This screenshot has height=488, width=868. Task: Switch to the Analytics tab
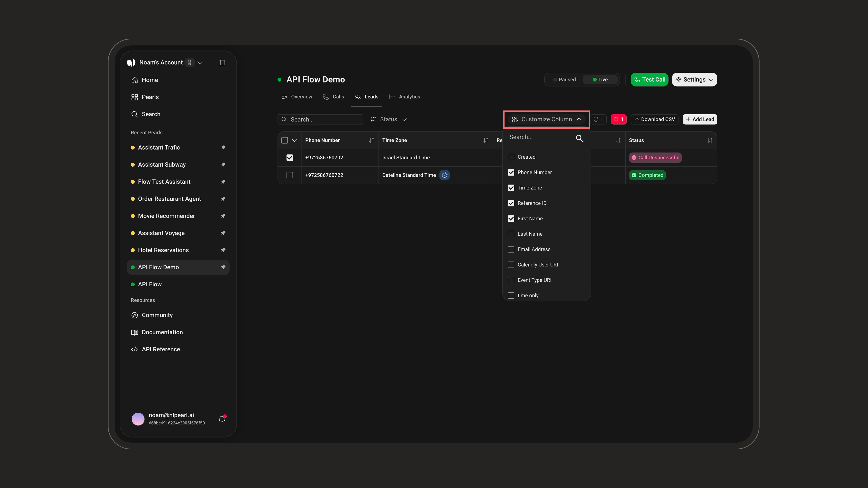pyautogui.click(x=405, y=97)
